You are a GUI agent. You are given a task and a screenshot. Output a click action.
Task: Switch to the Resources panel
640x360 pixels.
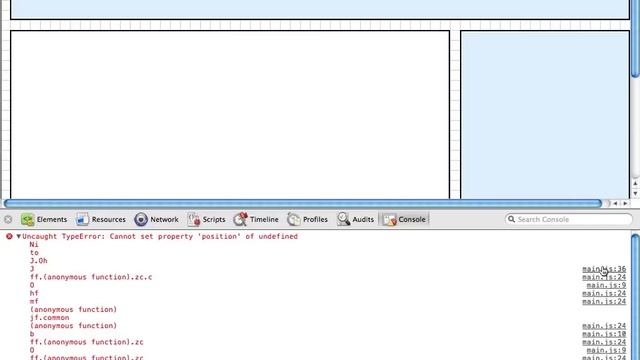click(101, 220)
